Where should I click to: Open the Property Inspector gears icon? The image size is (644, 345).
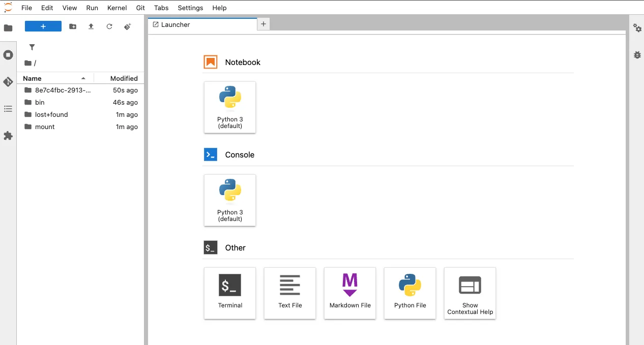(x=637, y=28)
